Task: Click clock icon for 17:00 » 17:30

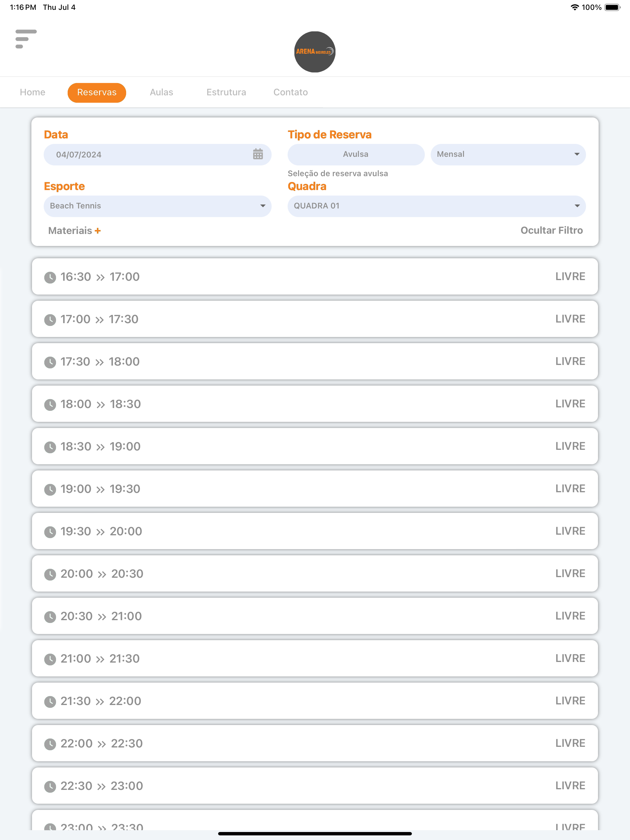Action: point(50,320)
